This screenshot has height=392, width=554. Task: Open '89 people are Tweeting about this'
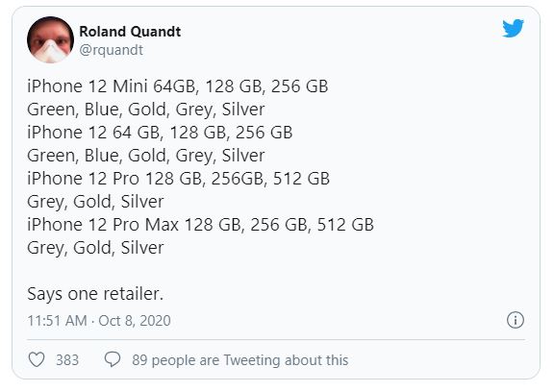point(239,360)
